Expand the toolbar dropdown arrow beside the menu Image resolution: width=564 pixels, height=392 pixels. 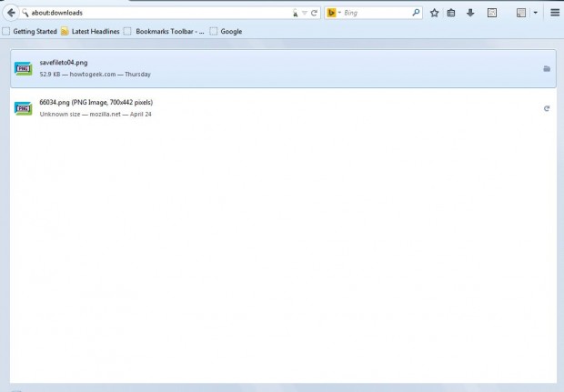pos(535,13)
